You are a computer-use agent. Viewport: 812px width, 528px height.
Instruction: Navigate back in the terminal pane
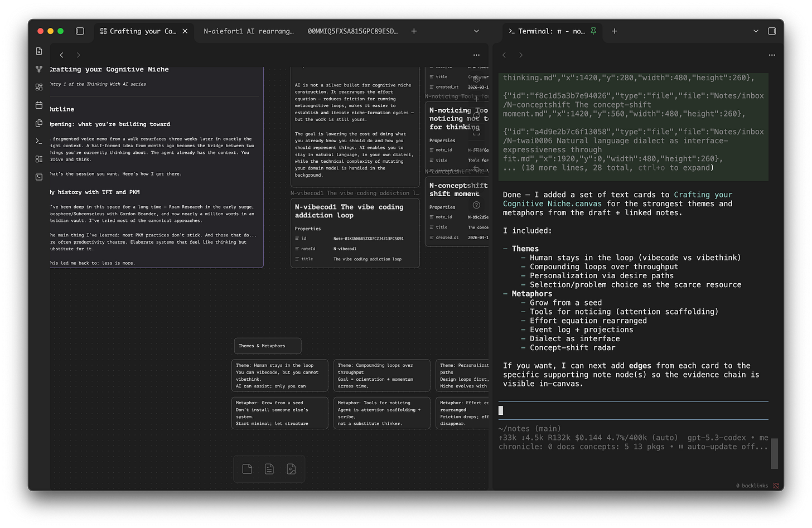(504, 55)
